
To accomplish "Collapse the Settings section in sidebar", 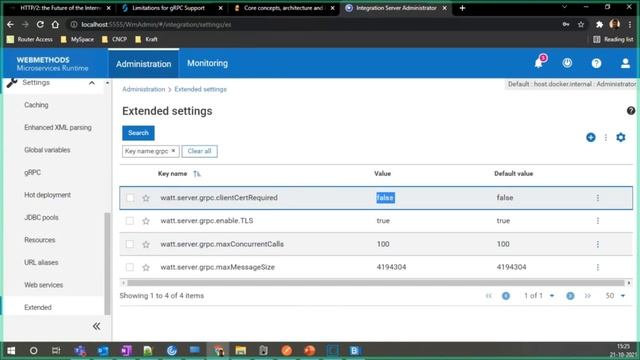I will (91, 83).
